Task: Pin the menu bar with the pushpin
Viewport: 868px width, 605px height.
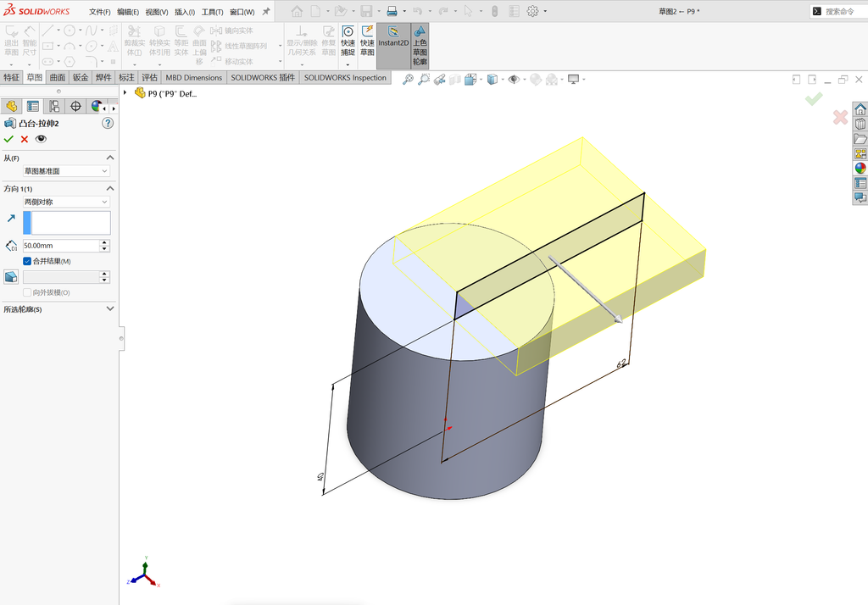Action: (266, 11)
